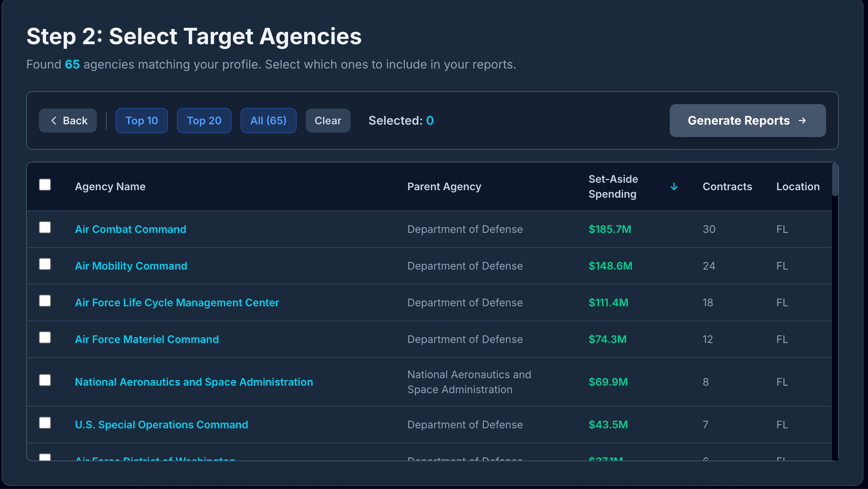
Task: Click the back chevron icon on Back button
Action: (55, 120)
